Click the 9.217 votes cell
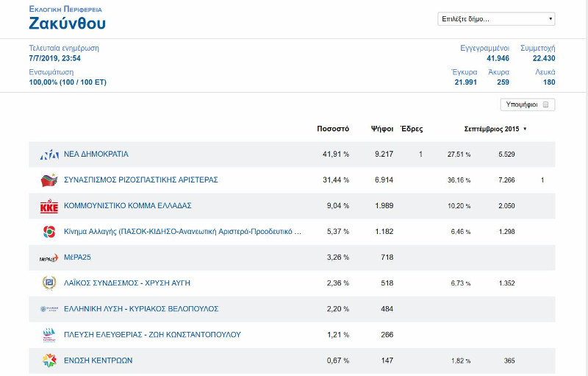Viewport: 588px width, 376px height. click(x=384, y=154)
